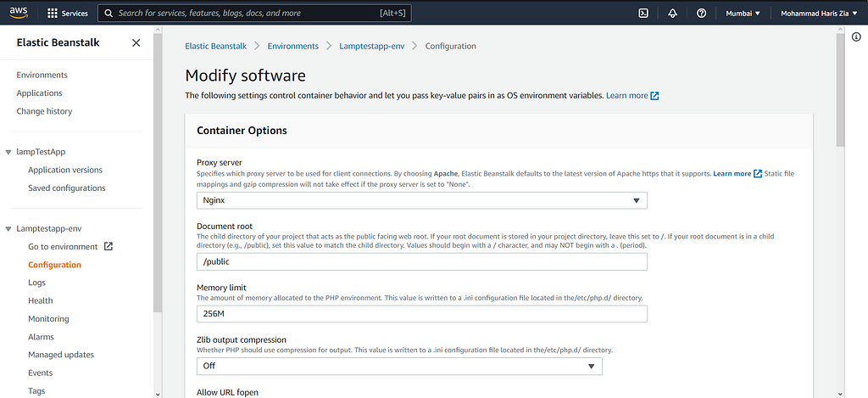
Task: Open Environments in the sidebar
Action: [x=42, y=75]
